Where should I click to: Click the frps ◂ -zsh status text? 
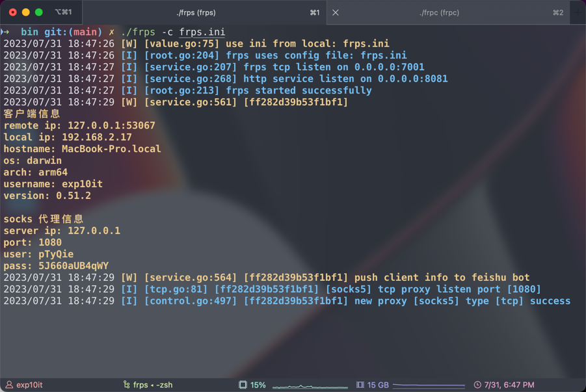(x=153, y=385)
